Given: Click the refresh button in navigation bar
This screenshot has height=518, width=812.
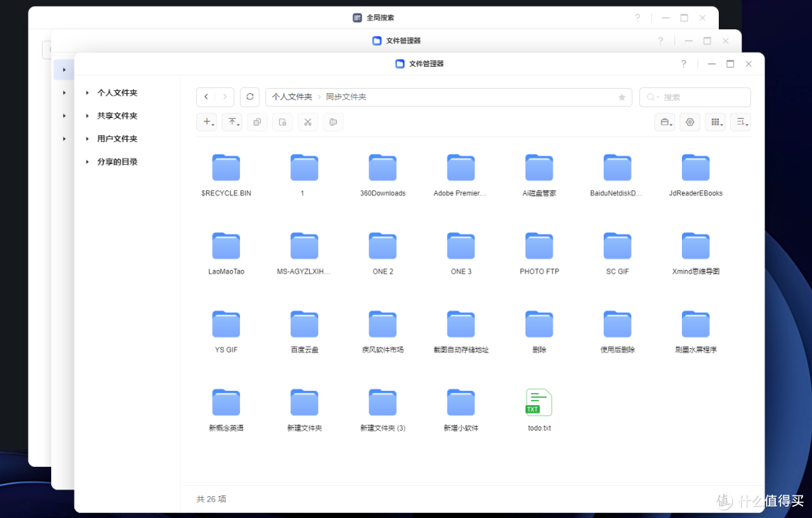Looking at the screenshot, I should point(250,97).
